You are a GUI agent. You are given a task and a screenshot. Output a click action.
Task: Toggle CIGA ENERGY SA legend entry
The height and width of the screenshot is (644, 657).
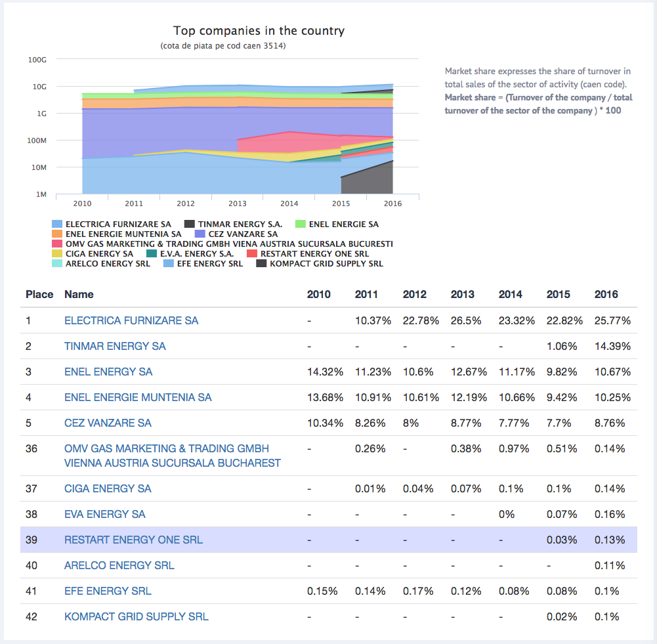click(x=93, y=254)
